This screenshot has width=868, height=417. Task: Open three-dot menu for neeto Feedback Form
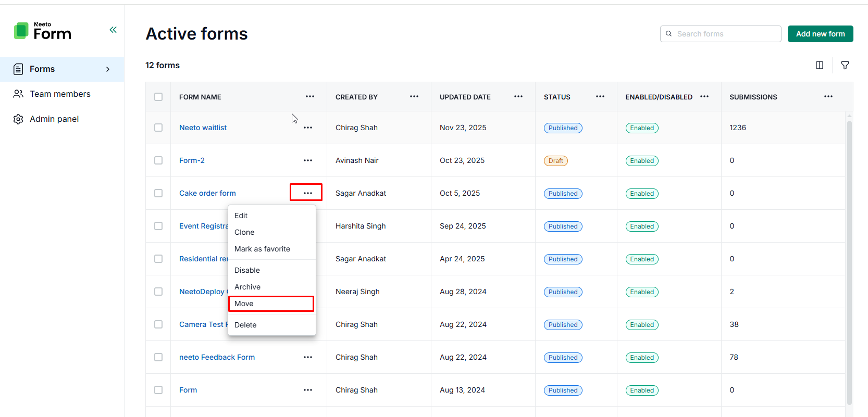point(308,357)
